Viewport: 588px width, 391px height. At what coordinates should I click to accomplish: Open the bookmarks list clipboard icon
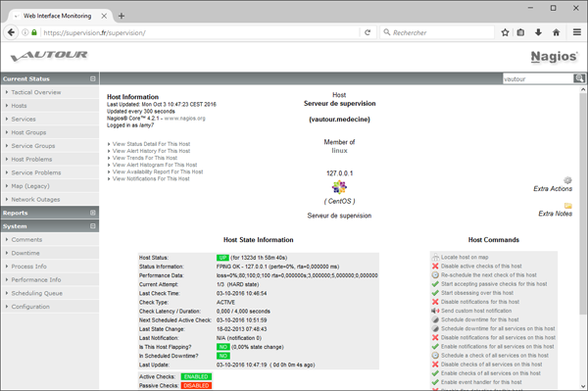point(520,32)
